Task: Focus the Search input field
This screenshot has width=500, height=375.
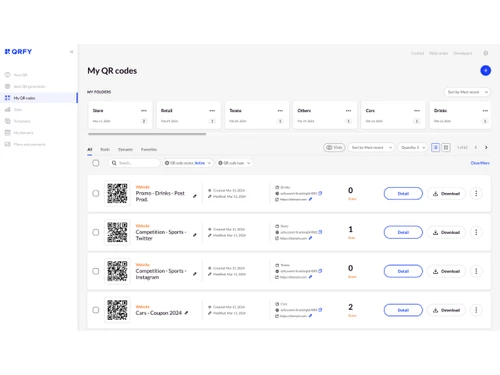Action: [x=134, y=163]
